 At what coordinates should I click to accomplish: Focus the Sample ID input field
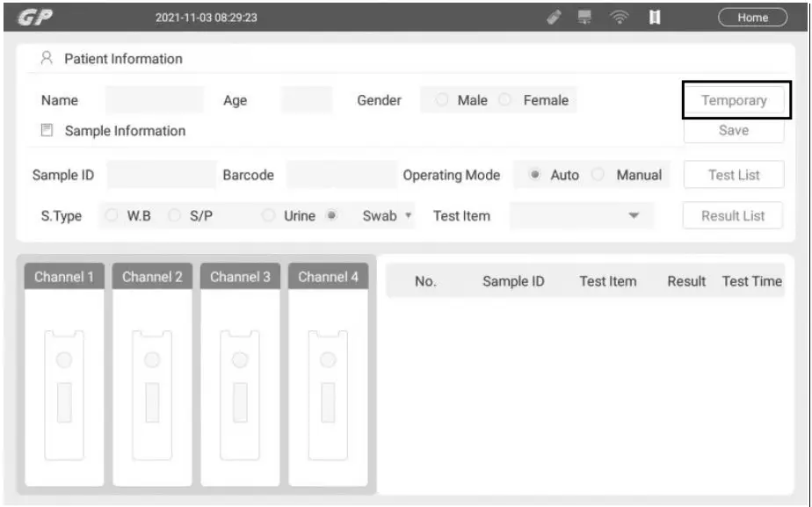point(162,175)
